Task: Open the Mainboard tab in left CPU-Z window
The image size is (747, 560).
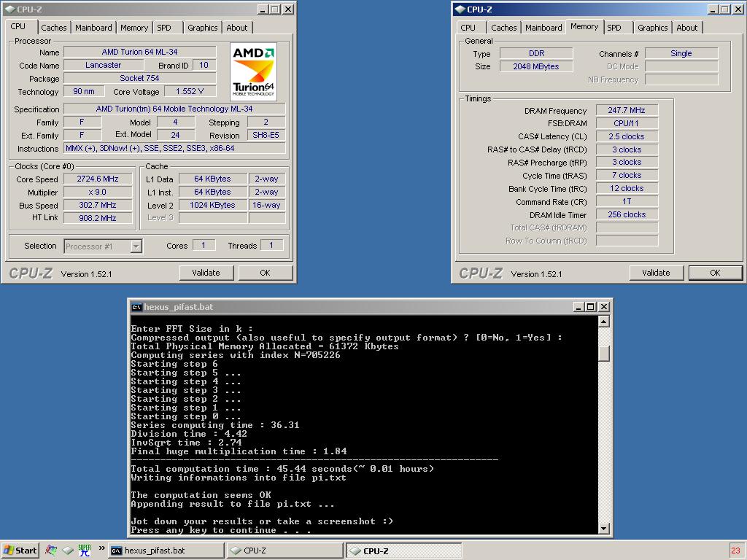Action: (x=93, y=28)
